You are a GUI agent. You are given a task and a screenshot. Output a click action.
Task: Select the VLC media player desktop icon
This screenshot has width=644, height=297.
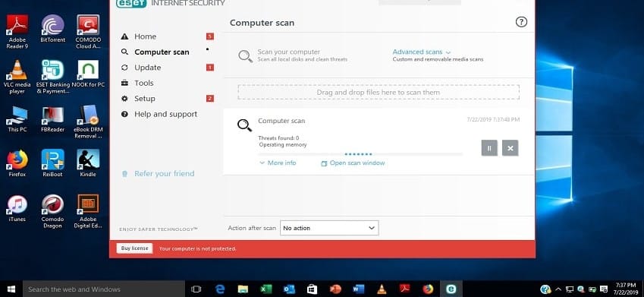tap(17, 77)
